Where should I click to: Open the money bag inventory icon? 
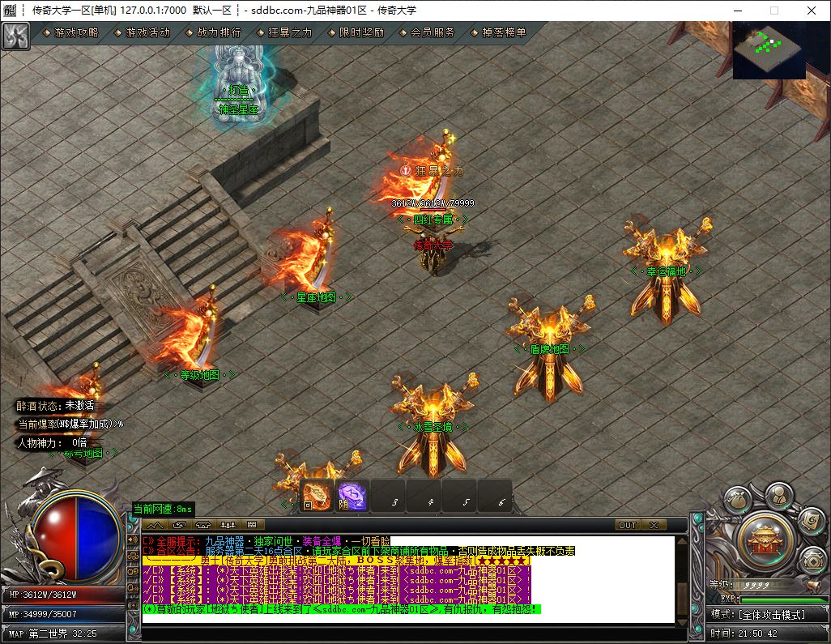point(737,499)
